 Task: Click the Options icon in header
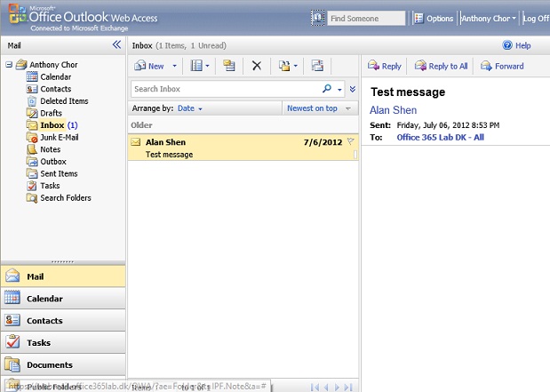coord(418,19)
